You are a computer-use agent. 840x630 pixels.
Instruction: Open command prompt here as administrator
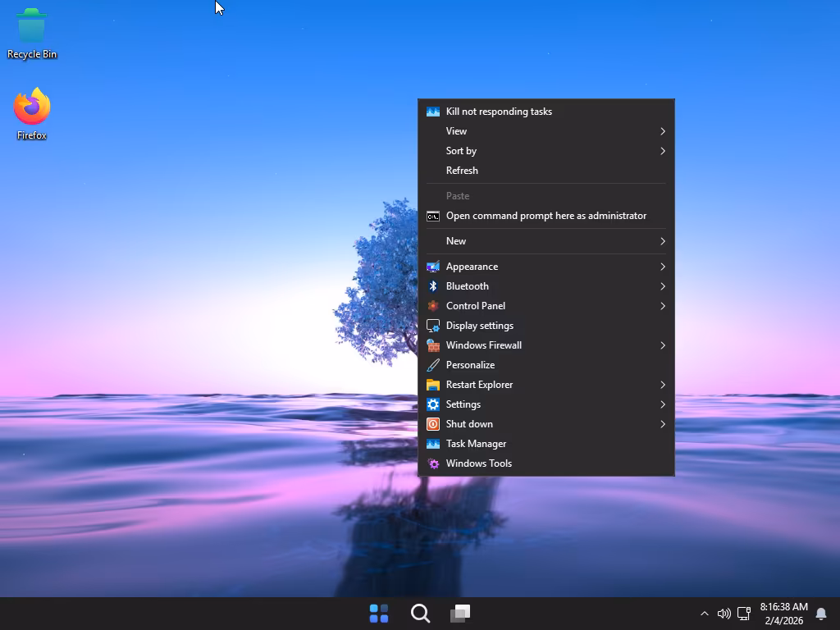pyautogui.click(x=546, y=216)
